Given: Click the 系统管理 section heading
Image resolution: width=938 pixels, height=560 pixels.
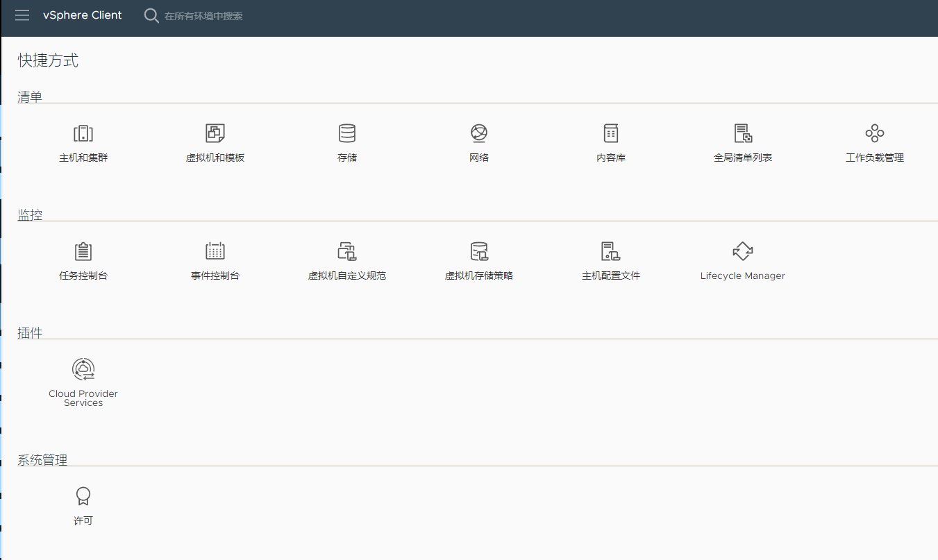Looking at the screenshot, I should (42, 460).
